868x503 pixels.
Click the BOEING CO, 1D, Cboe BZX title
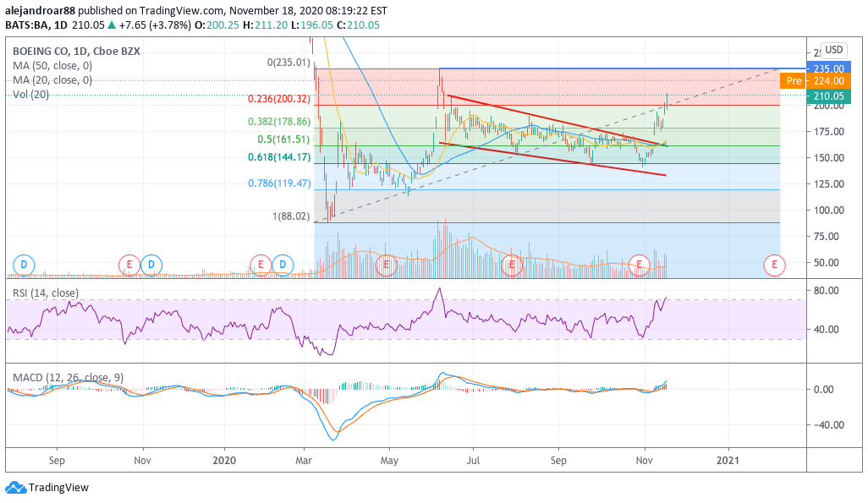[x=76, y=51]
